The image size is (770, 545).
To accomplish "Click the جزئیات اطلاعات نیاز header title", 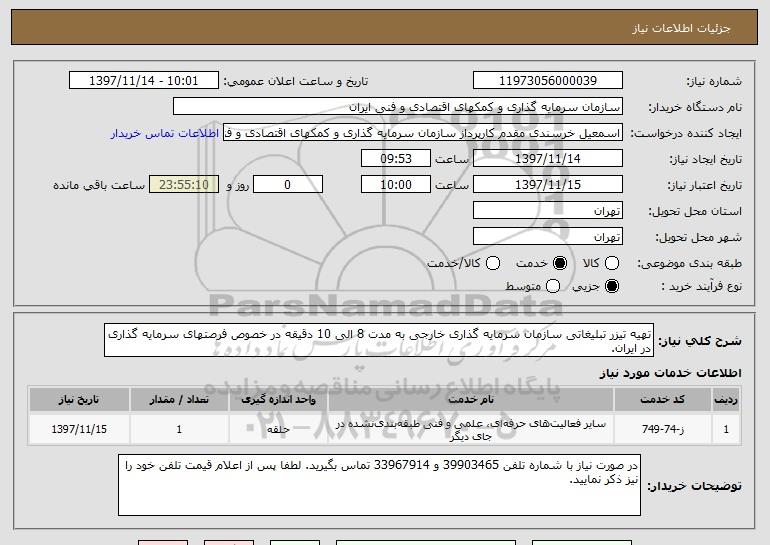I will [x=681, y=28].
